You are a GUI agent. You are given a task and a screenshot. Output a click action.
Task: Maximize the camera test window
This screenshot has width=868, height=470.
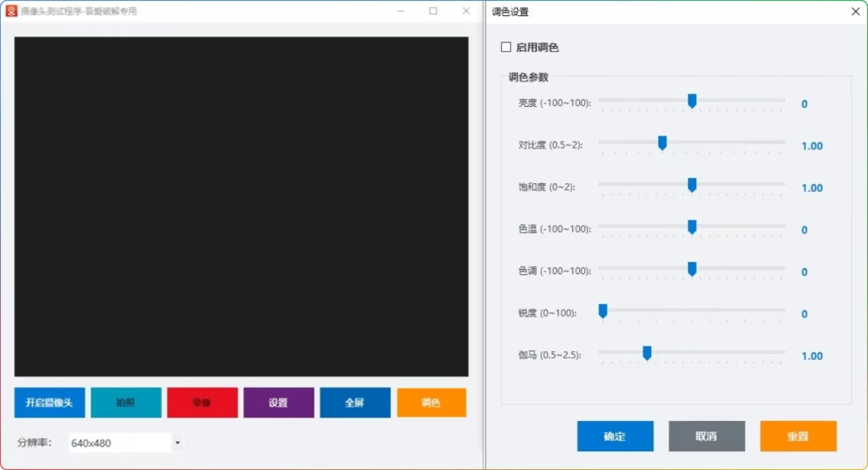pos(433,11)
